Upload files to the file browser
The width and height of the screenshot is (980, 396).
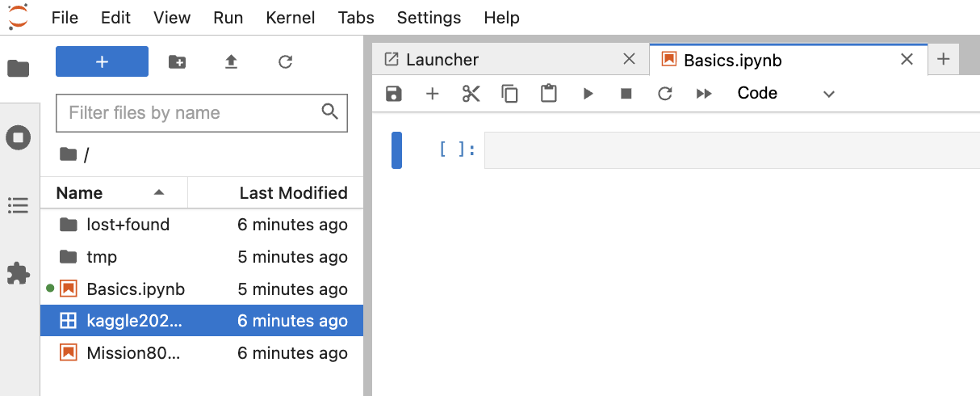tap(231, 61)
